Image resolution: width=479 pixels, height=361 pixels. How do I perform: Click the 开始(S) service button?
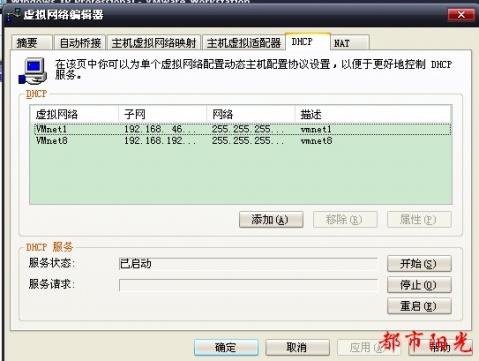point(419,264)
